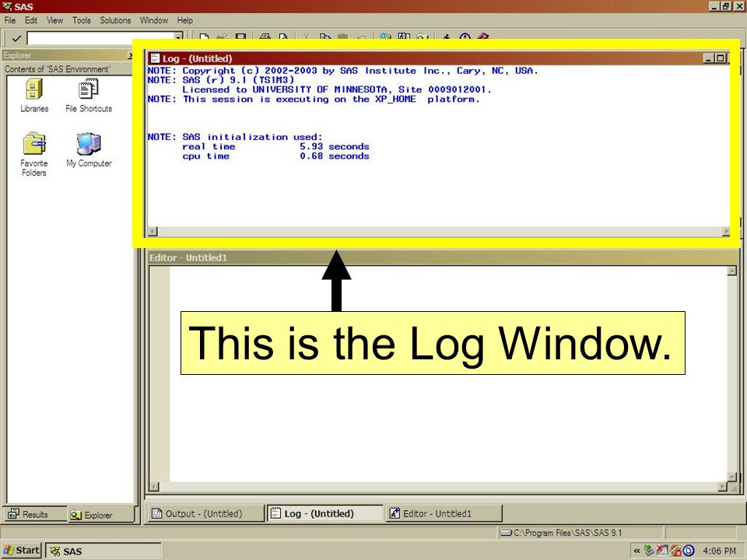
Task: Open the File Shortcuts icon
Action: point(89,95)
